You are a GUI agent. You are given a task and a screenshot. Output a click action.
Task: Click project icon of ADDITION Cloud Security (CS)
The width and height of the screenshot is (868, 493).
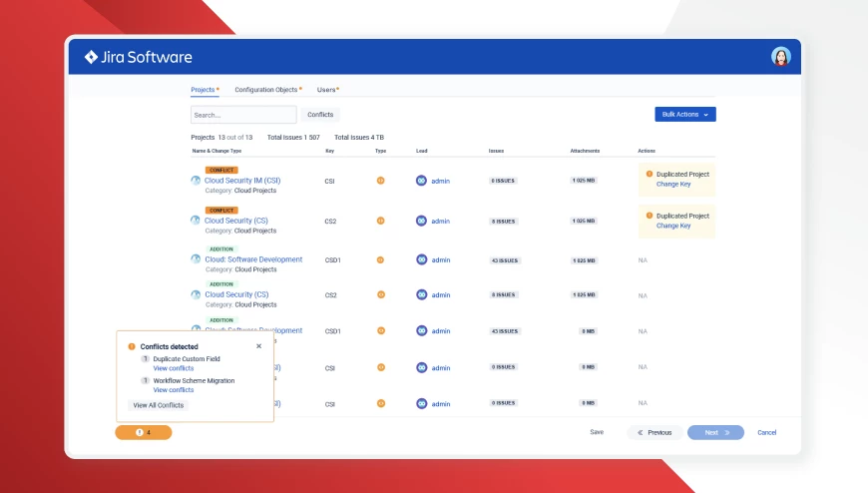[x=196, y=294]
